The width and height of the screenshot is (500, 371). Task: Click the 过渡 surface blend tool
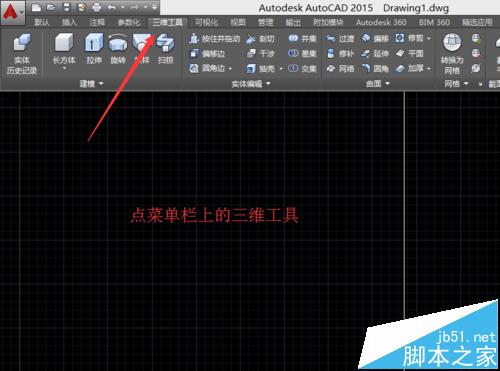pyautogui.click(x=340, y=39)
